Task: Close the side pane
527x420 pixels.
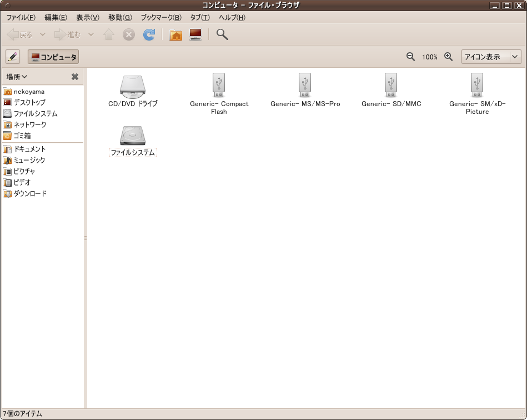Action: [x=75, y=77]
